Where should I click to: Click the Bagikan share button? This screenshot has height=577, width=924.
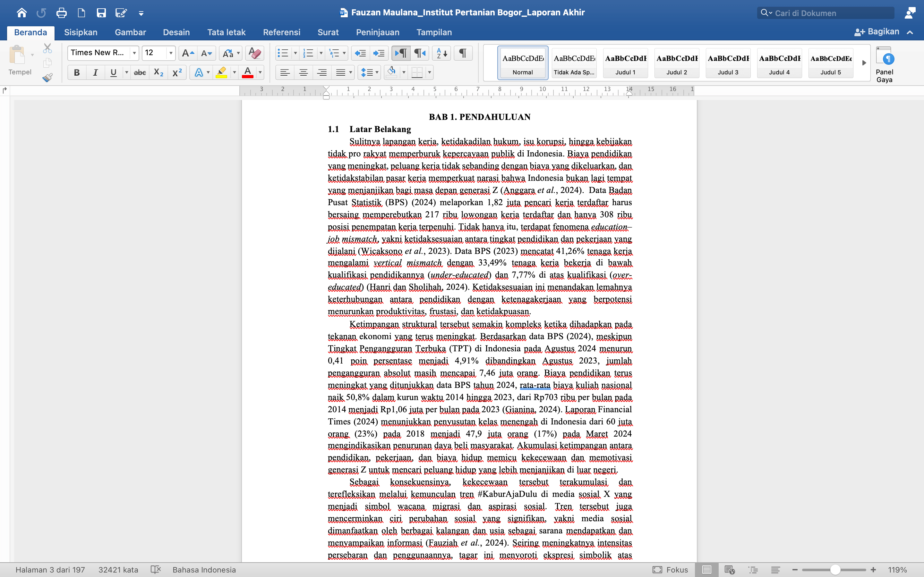(x=877, y=32)
